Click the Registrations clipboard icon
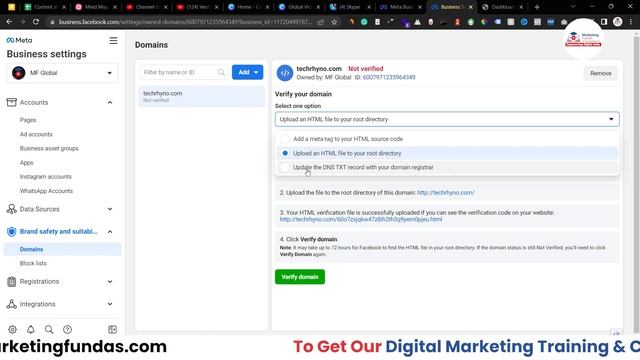The width and height of the screenshot is (640, 360). pos(11,281)
